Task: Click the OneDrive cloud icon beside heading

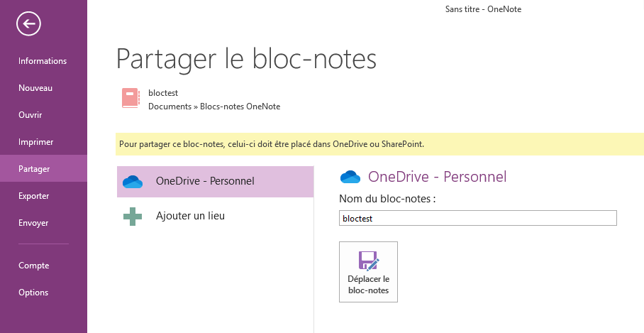Action: pyautogui.click(x=350, y=177)
